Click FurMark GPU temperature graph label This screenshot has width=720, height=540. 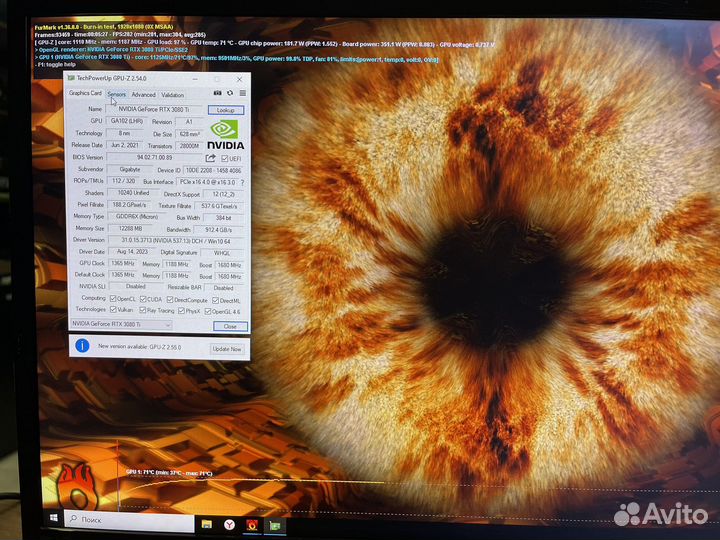169,472
